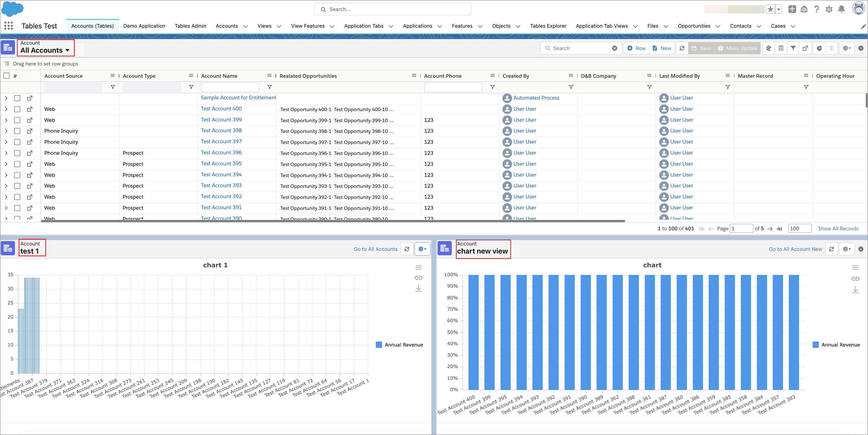
Task: Click the Annual Revenue legend swatch in chart 1
Action: [379, 345]
